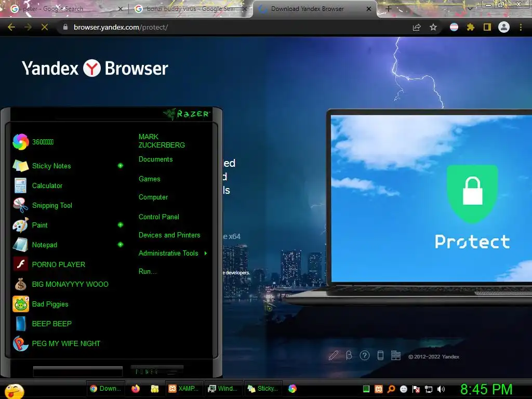
Task: Click the pencil icon in page footer
Action: click(334, 355)
